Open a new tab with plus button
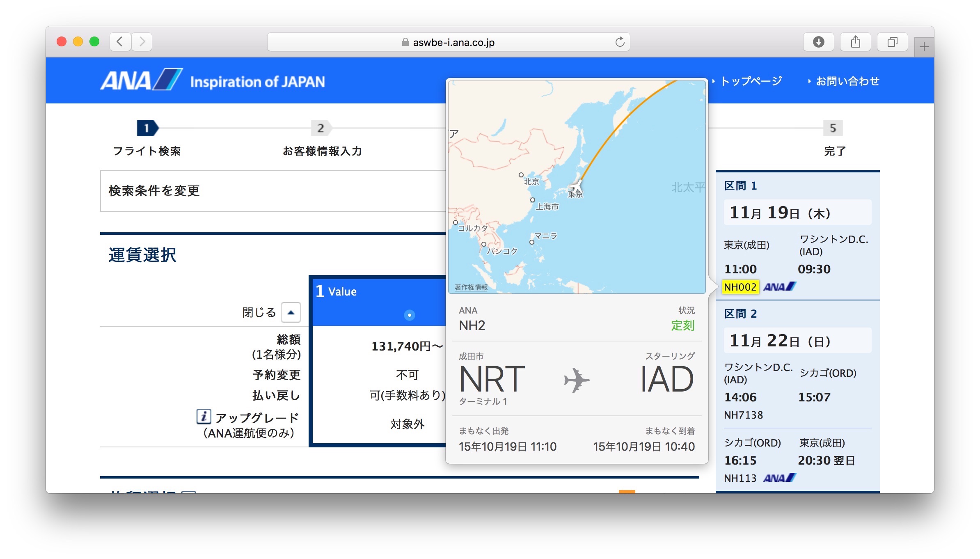Image resolution: width=980 pixels, height=559 pixels. pos(924,47)
